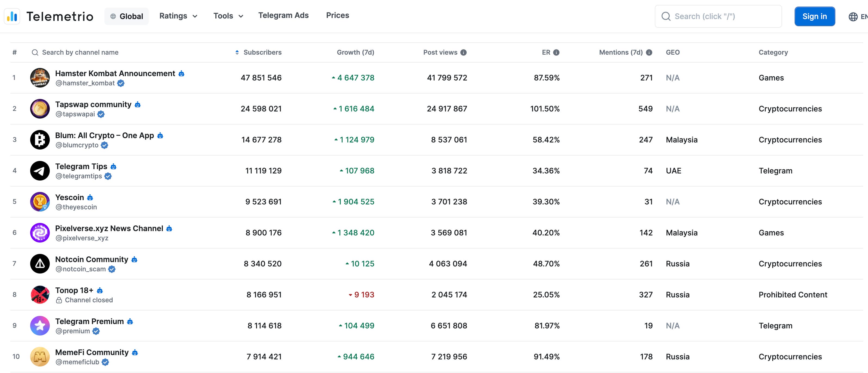Click the Post views info icon
Viewport: 868px width, 373px height.
click(x=464, y=52)
